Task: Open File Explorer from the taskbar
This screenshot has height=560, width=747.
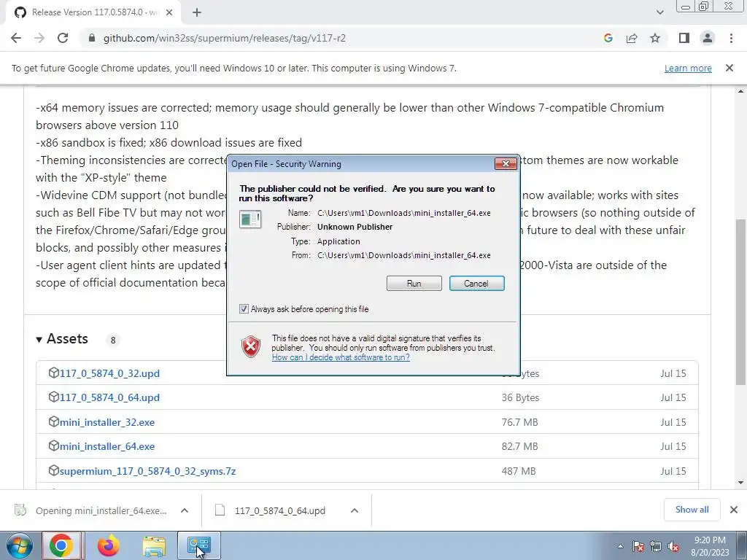Action: click(154, 545)
